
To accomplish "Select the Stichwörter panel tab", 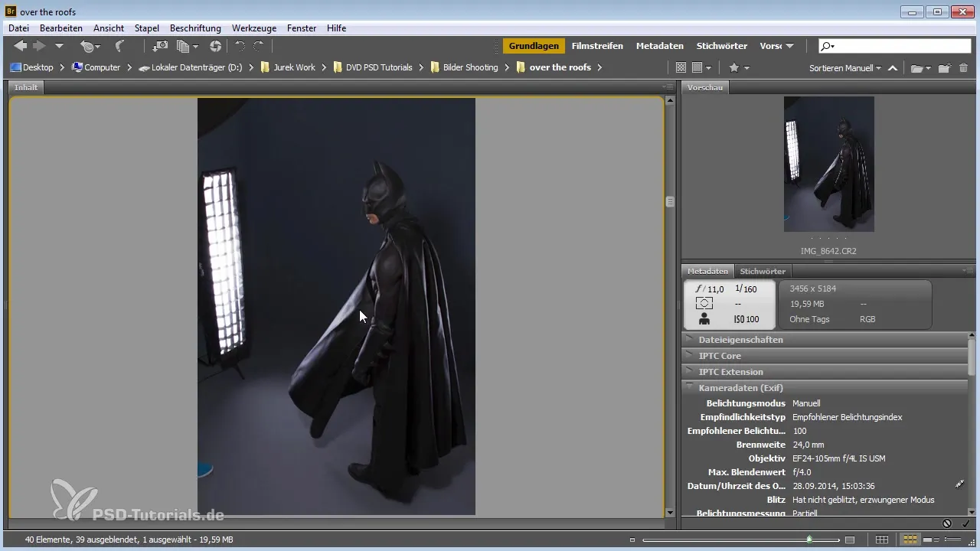I will click(x=762, y=271).
